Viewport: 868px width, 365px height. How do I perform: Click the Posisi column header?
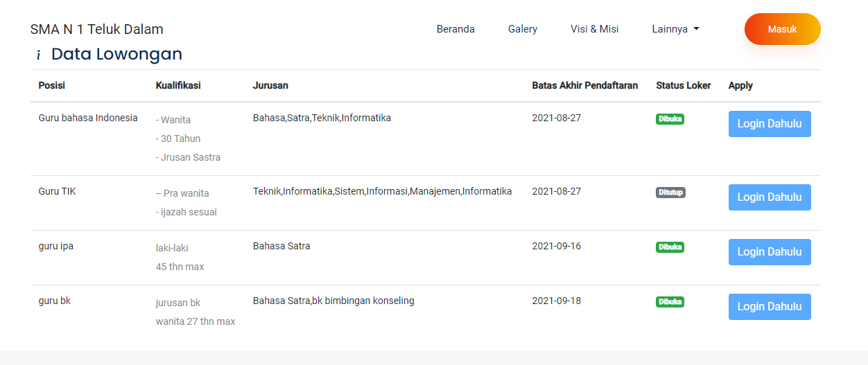pos(52,86)
